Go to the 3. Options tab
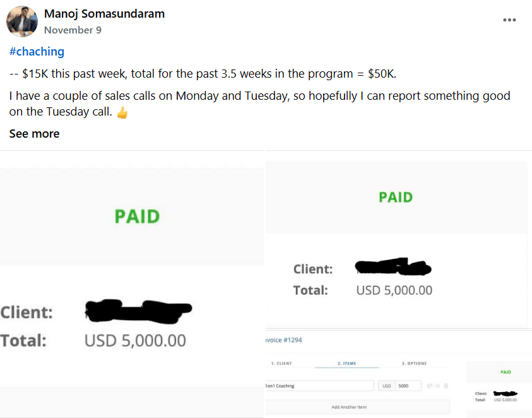The height and width of the screenshot is (418, 532). (414, 364)
